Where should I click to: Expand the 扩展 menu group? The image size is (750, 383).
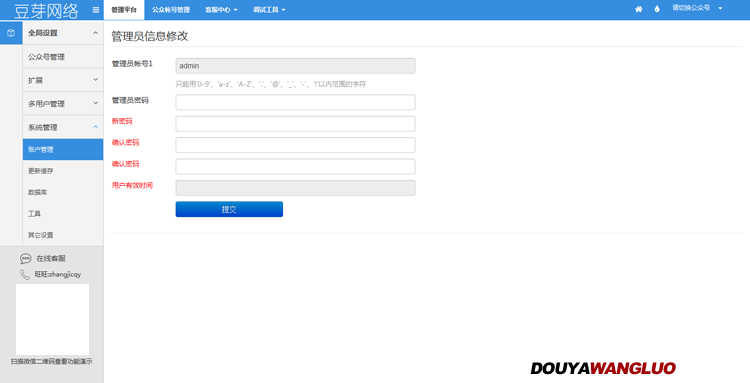tap(63, 80)
